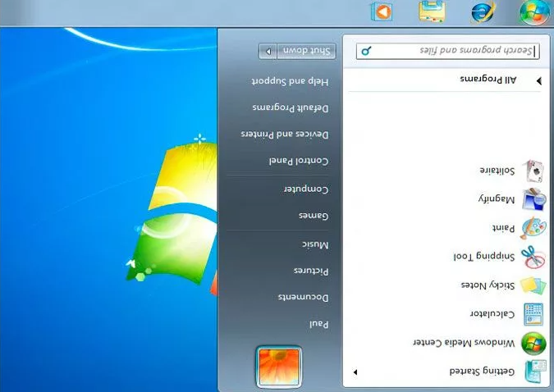Expand the Getting Started jump list arrow
Image resolution: width=554 pixels, height=392 pixels.
pyautogui.click(x=355, y=371)
